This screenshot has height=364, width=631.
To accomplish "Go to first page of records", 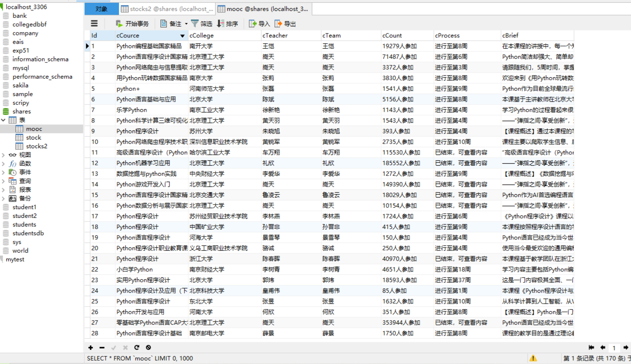I will tap(591, 348).
